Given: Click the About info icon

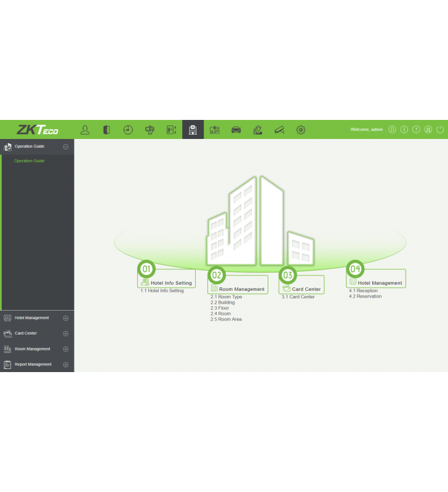Looking at the screenshot, I should 404,129.
